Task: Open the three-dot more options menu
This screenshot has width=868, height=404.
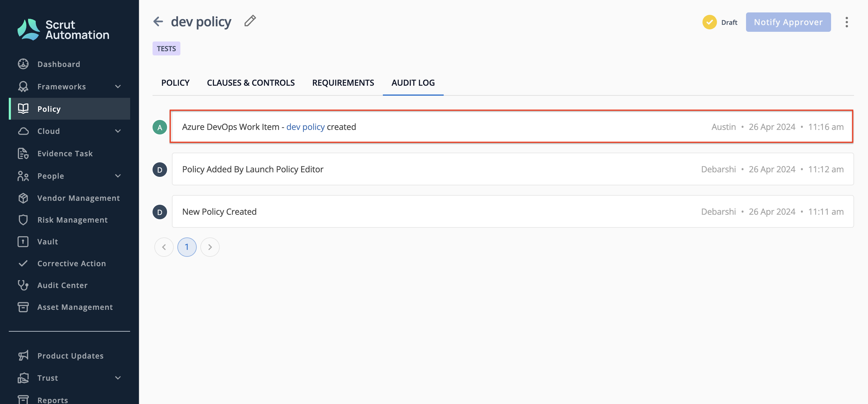Action: [x=847, y=22]
